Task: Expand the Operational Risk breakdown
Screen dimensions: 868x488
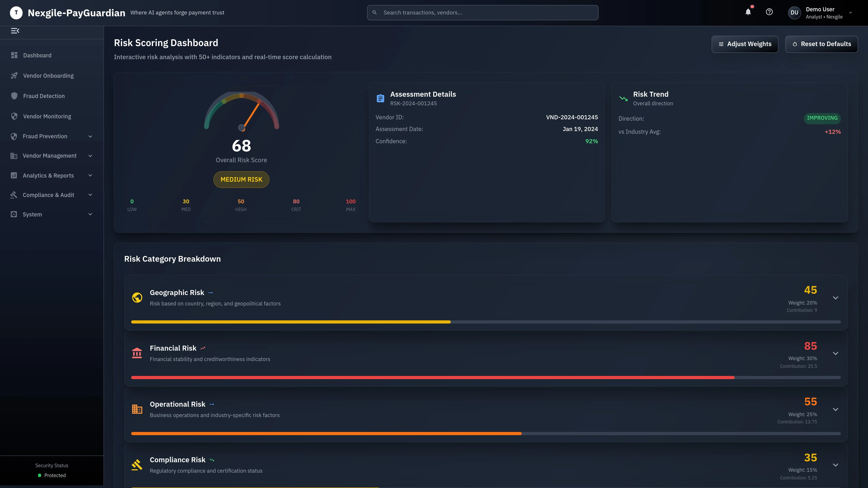Action: pyautogui.click(x=836, y=409)
